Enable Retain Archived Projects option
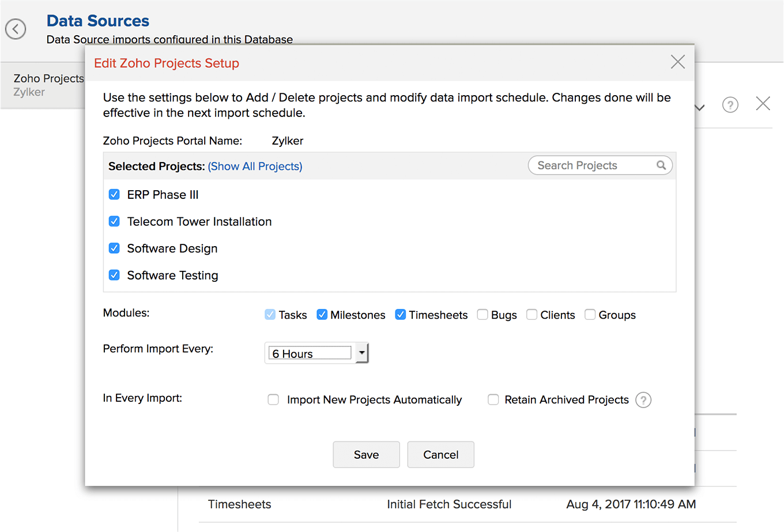 [493, 400]
